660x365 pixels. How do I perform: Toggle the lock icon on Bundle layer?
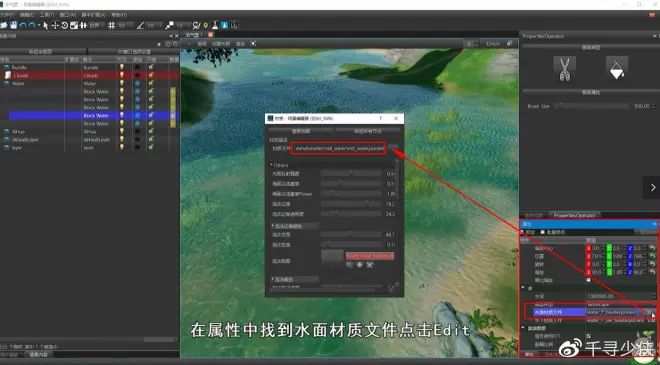(151, 67)
